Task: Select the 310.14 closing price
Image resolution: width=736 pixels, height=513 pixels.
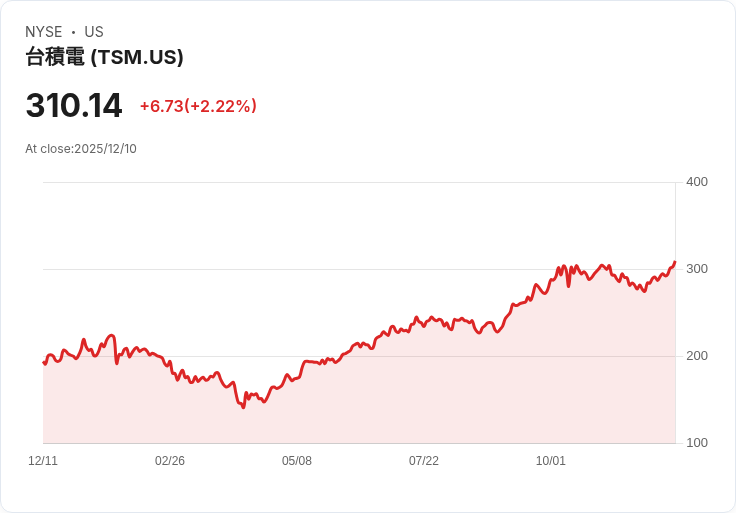Action: coord(74,106)
